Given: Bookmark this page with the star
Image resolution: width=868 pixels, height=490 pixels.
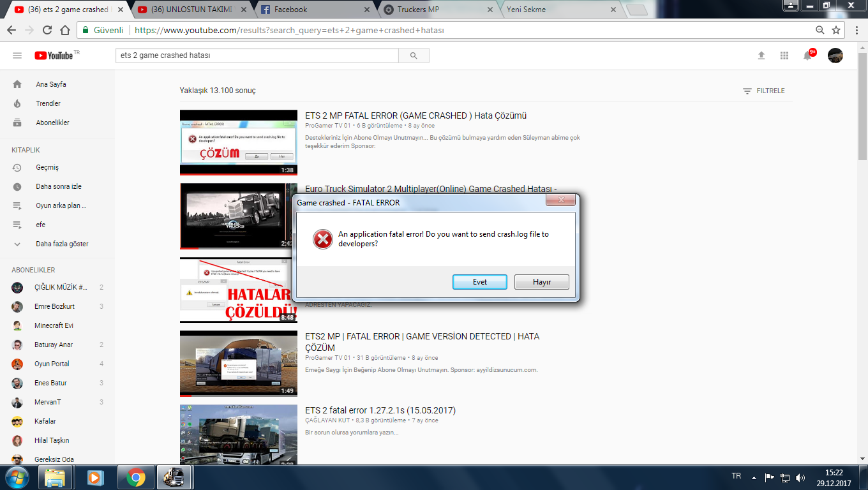Looking at the screenshot, I should point(836,30).
